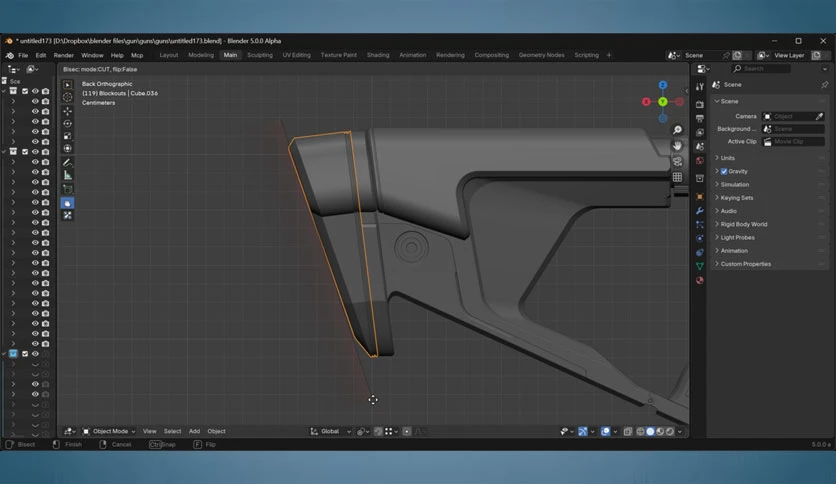Viewport: 836px width, 484px height.
Task: Expand the Audio panel
Action: (769, 211)
